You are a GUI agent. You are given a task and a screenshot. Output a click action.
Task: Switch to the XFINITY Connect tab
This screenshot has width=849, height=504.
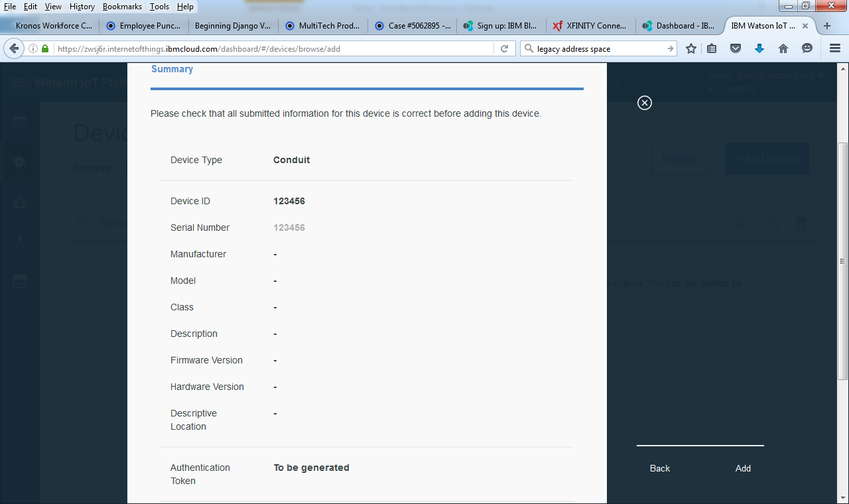590,26
